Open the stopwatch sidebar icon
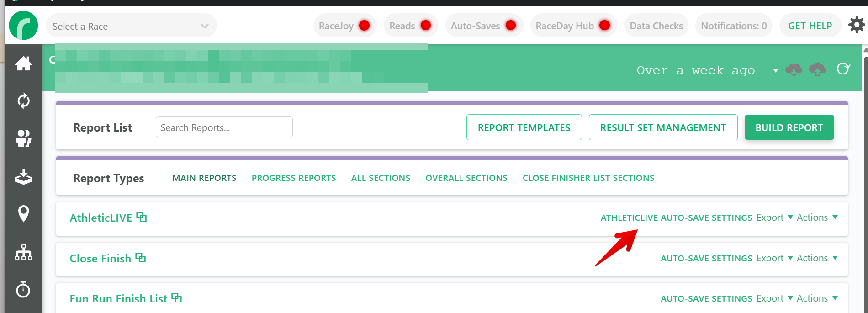The width and height of the screenshot is (868, 313). [x=23, y=289]
